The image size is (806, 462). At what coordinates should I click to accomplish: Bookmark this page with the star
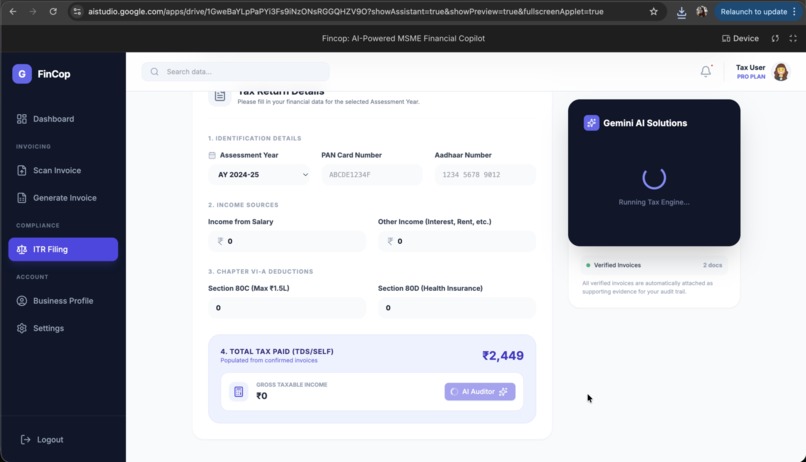click(x=653, y=11)
